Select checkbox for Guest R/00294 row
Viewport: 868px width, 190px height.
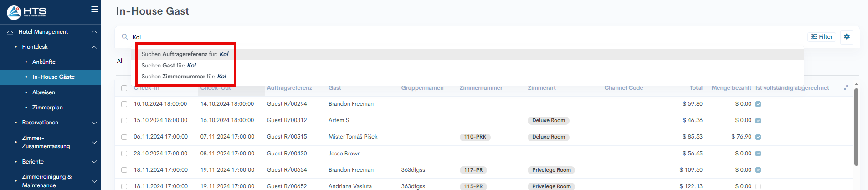(124, 104)
